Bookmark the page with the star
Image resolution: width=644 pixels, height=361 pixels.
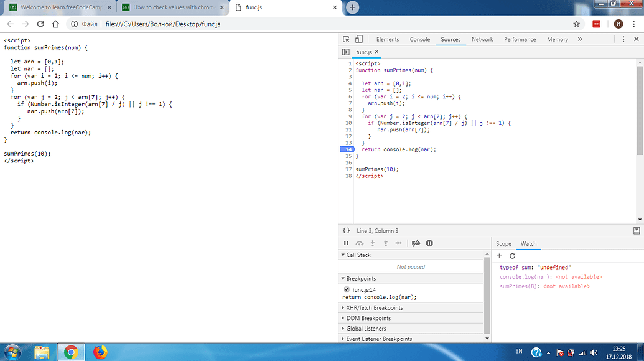tap(576, 23)
